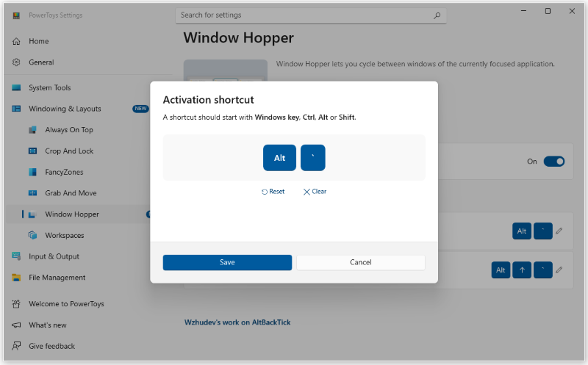Viewport: 588px width, 365px height.
Task: Click the NEW badge on Windowing & Layouts
Action: point(140,109)
